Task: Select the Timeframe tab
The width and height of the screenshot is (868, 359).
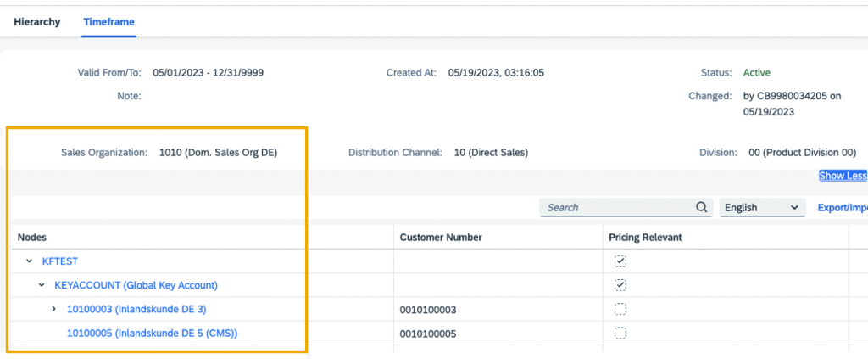Action: [109, 22]
